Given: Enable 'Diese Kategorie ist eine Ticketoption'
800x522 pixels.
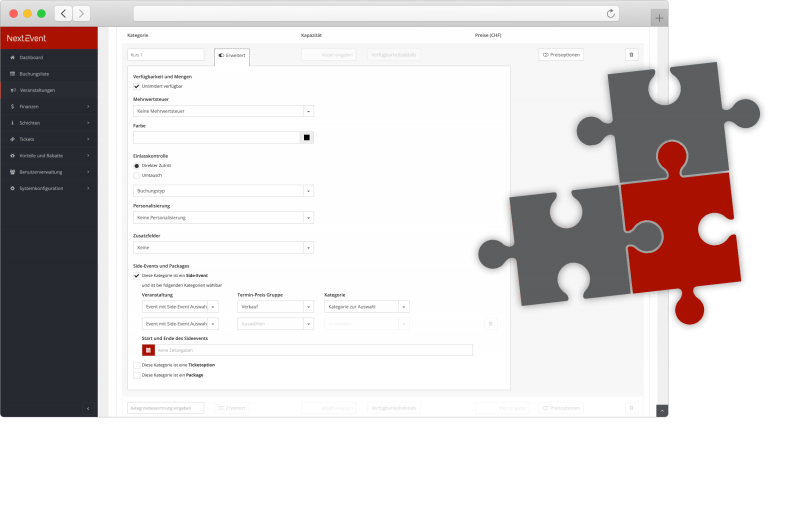Looking at the screenshot, I should point(137,365).
